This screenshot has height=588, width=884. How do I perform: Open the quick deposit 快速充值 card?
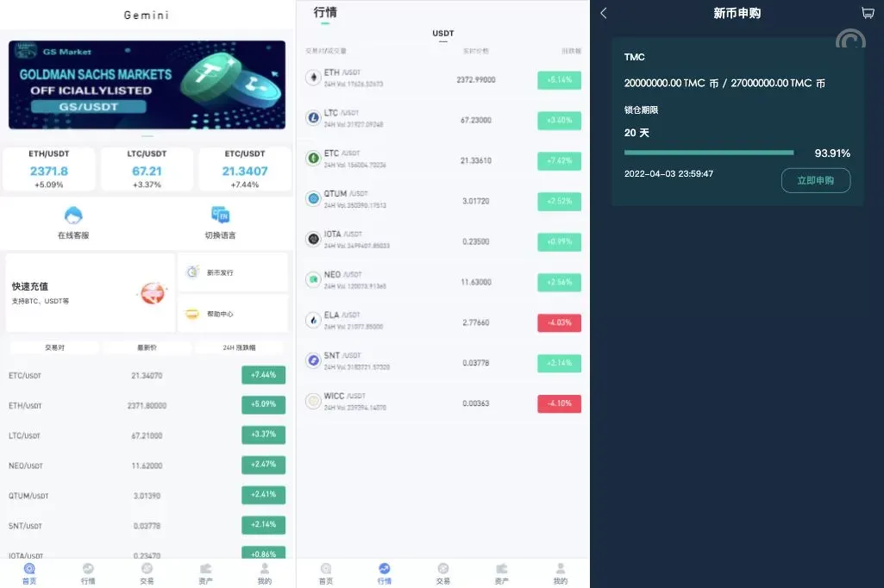click(91, 292)
